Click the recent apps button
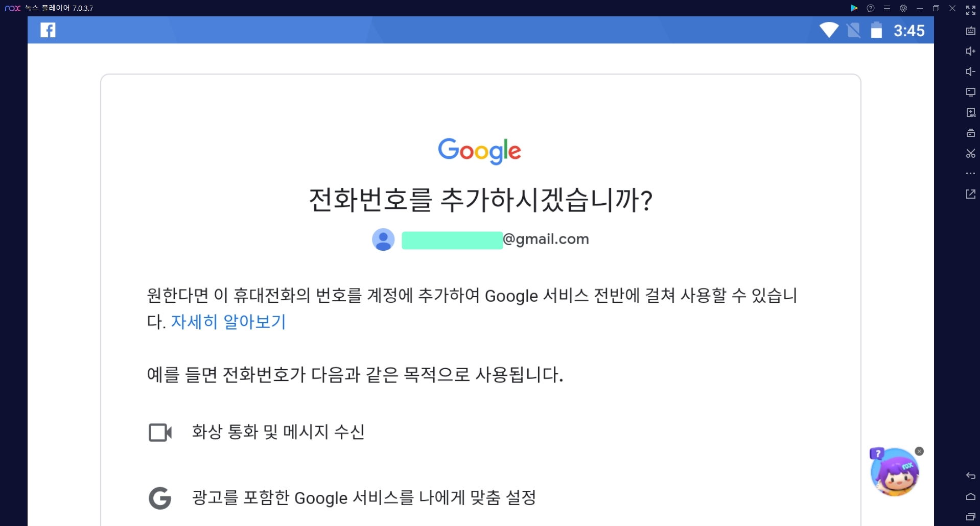The image size is (980, 526). (970, 517)
